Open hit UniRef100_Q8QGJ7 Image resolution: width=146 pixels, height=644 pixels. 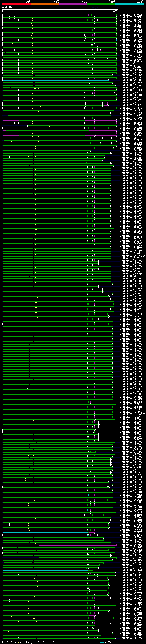tap(131, 311)
